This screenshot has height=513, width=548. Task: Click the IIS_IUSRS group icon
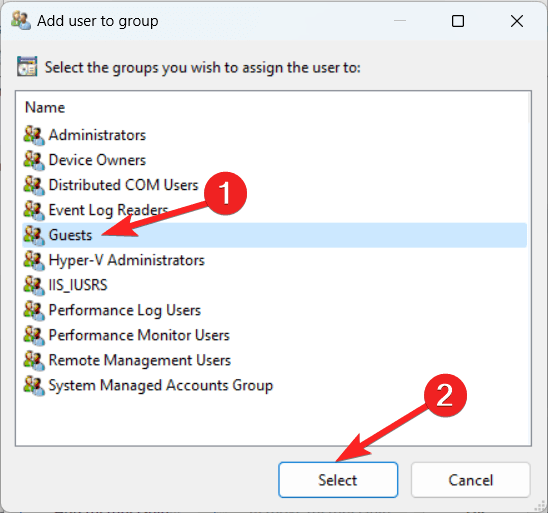34,285
